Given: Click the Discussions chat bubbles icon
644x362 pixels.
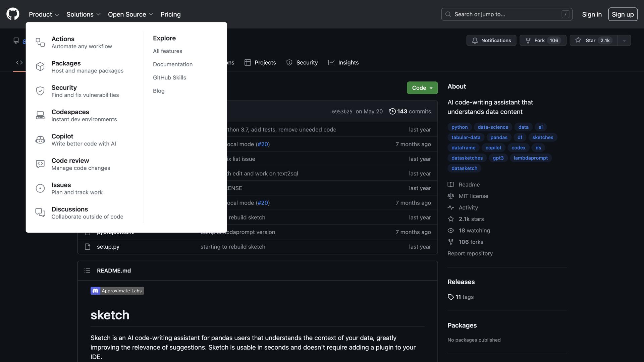Looking at the screenshot, I should click(40, 213).
